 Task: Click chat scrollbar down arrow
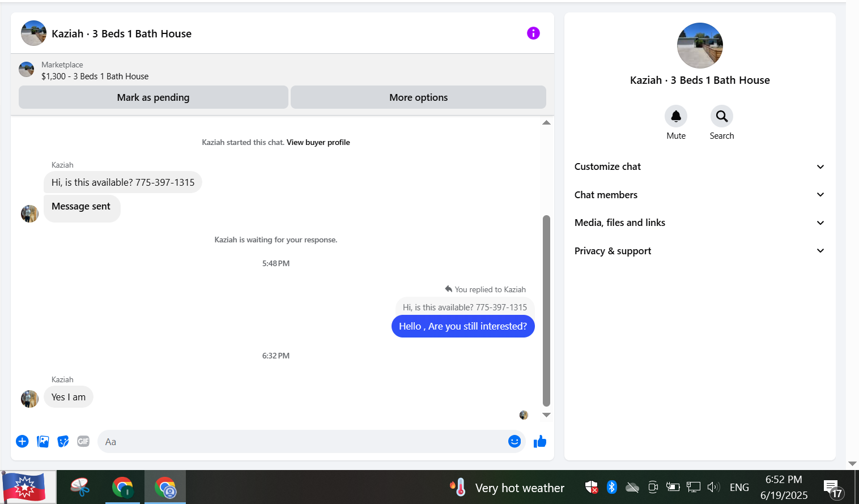click(546, 415)
